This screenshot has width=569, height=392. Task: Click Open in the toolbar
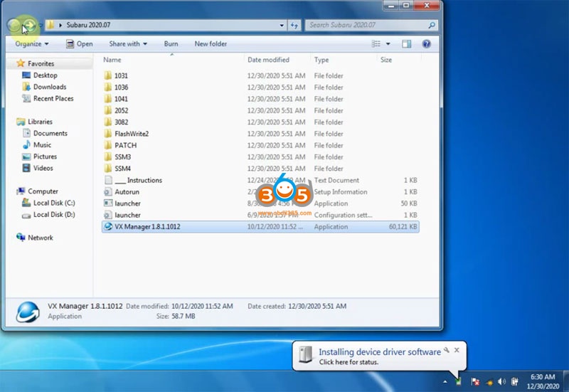click(x=80, y=44)
